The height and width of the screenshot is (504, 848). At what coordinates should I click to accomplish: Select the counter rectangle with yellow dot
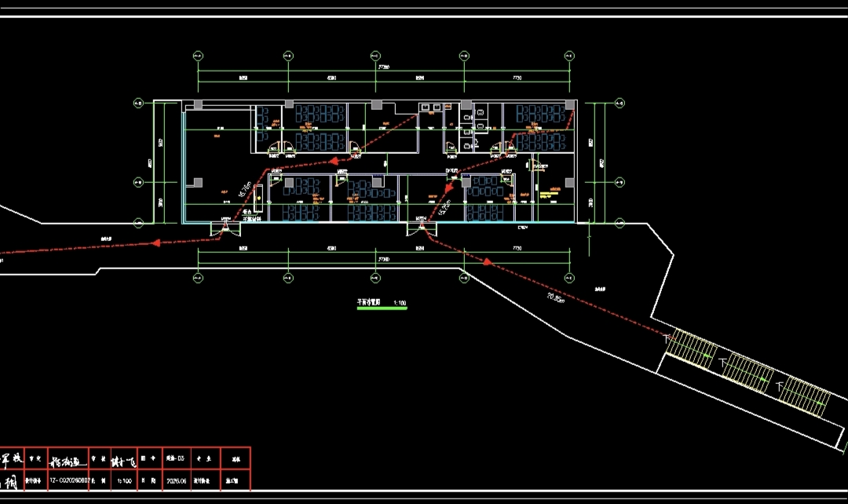258,199
